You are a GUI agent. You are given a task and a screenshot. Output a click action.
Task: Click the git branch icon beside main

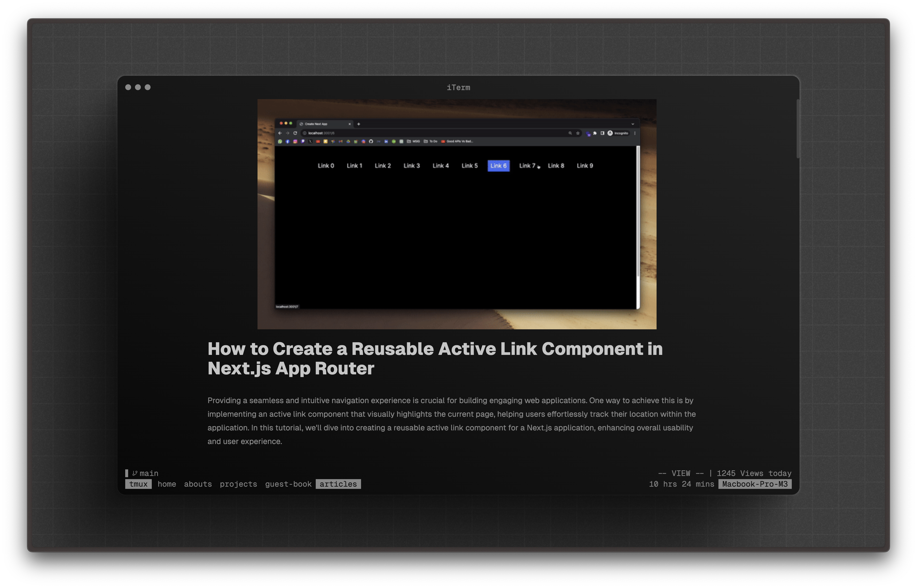[x=134, y=473]
